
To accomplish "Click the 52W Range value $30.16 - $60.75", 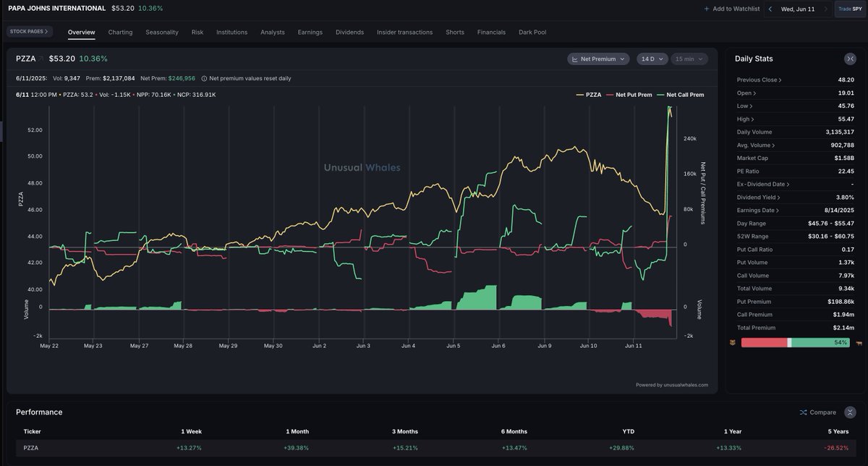I will (x=831, y=236).
